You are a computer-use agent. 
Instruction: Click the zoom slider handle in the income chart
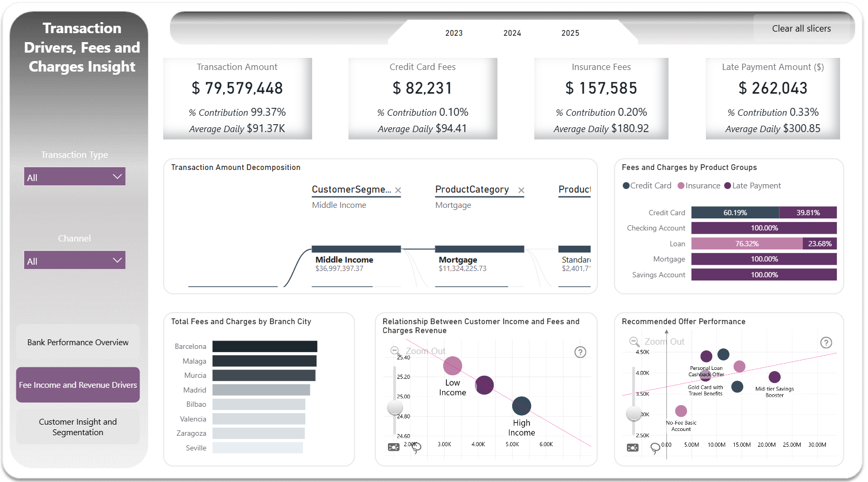point(395,408)
